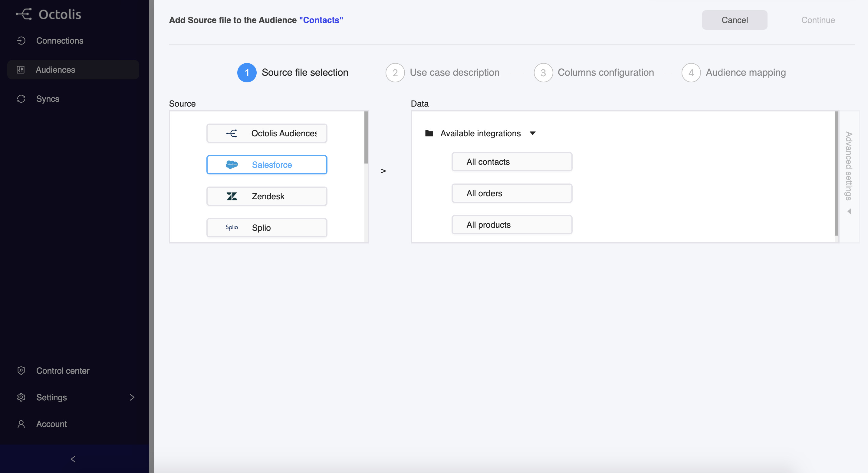This screenshot has width=868, height=473.
Task: Click the Salesforce cloud logo
Action: 232,164
